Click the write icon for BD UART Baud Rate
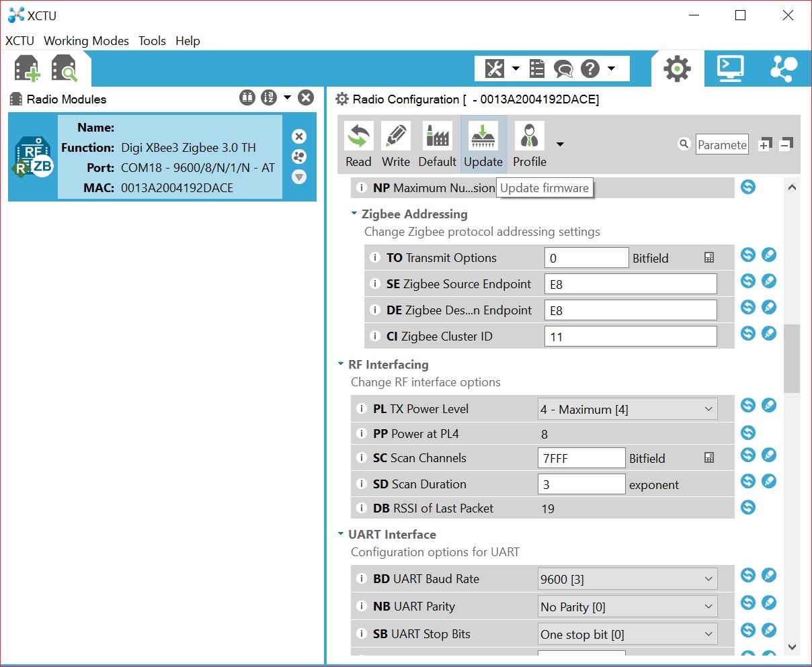Image resolution: width=812 pixels, height=667 pixels. (x=769, y=575)
